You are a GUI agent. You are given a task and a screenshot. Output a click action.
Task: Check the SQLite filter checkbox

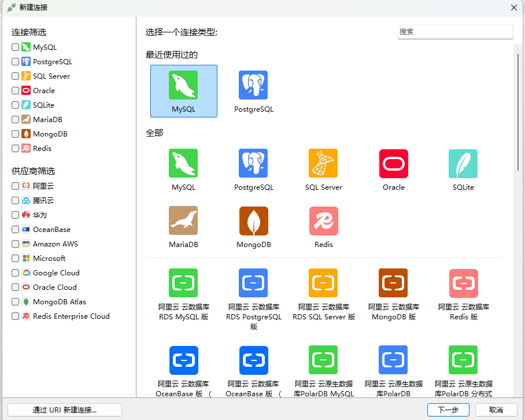coord(15,105)
